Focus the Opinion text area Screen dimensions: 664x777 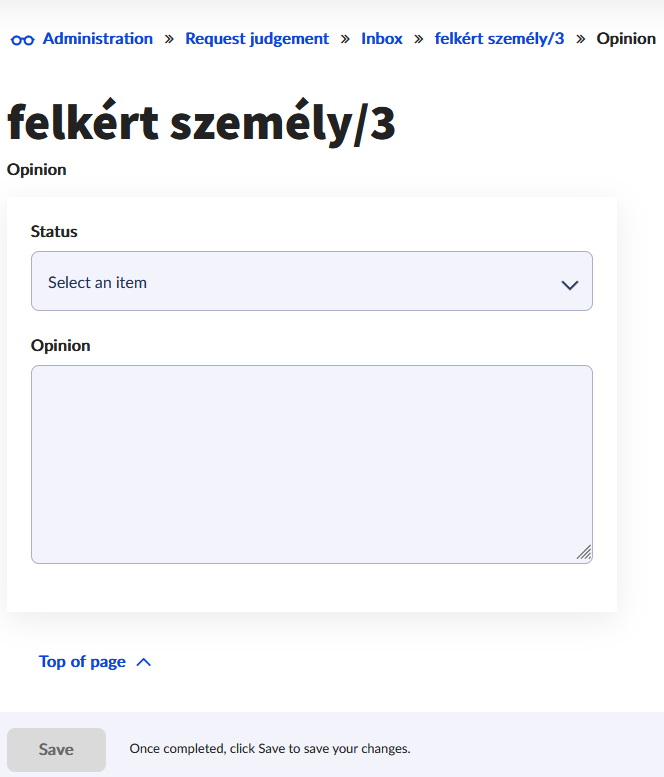311,463
